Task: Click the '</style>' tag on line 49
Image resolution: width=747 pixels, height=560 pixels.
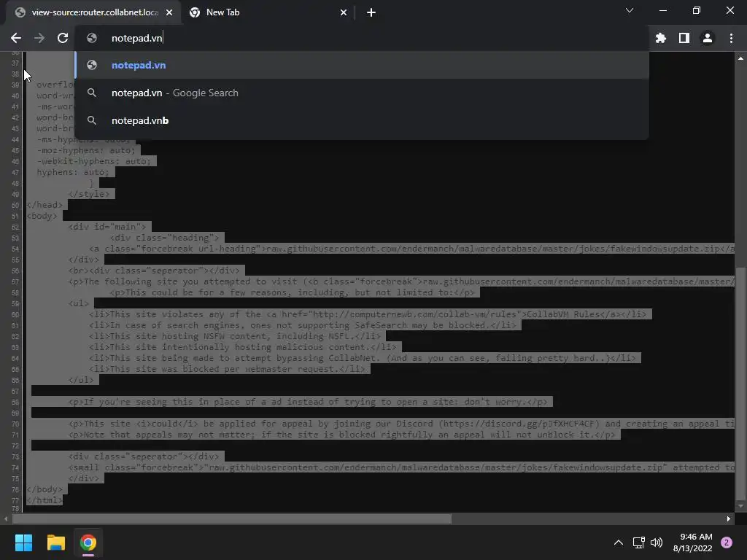Action: 89,194
